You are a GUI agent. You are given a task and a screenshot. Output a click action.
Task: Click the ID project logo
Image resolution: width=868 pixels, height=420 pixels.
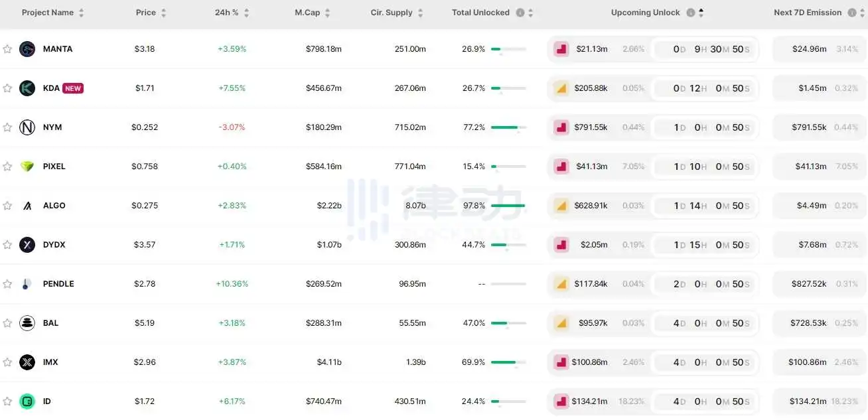click(27, 401)
